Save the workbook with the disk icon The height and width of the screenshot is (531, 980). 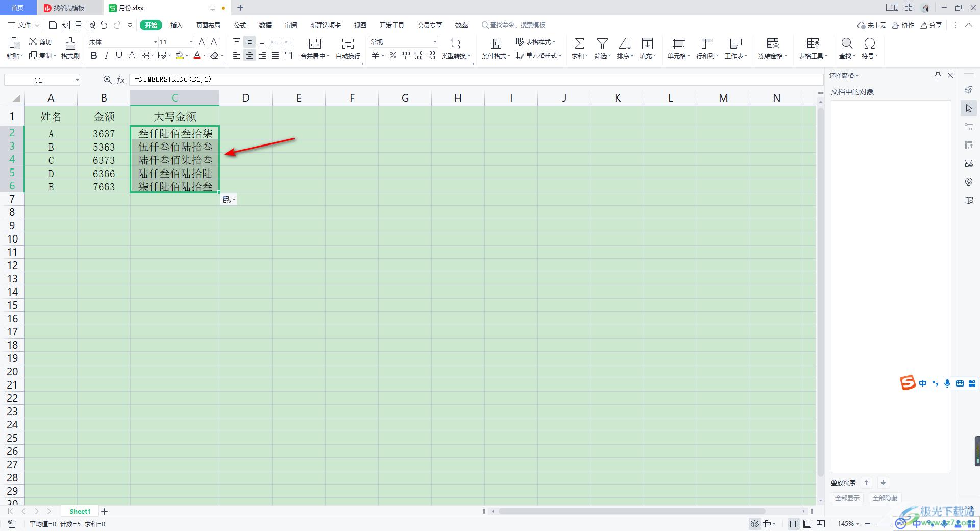tap(53, 25)
